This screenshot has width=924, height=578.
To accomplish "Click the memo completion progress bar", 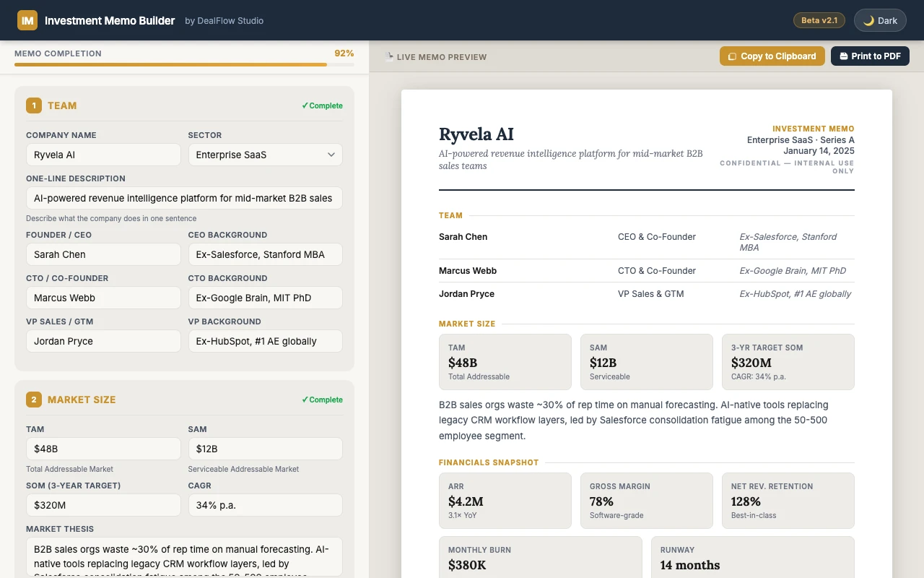I will pyautogui.click(x=184, y=64).
